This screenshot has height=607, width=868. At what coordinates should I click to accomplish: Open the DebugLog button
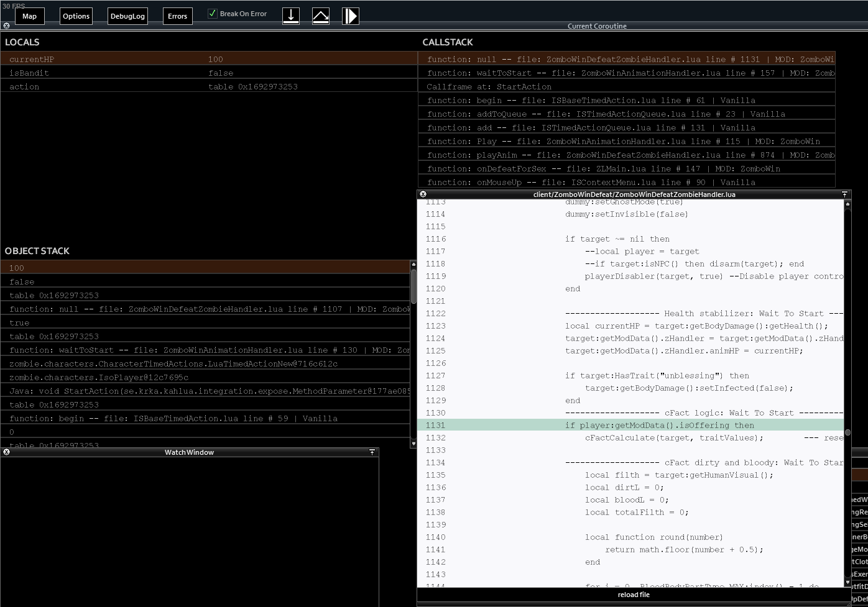[127, 16]
